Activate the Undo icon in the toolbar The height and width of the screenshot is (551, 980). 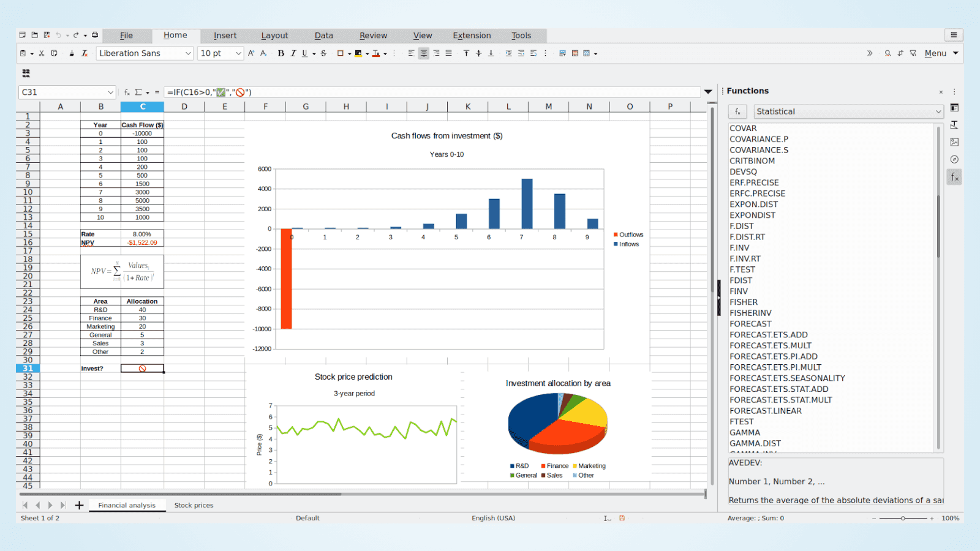tap(59, 36)
